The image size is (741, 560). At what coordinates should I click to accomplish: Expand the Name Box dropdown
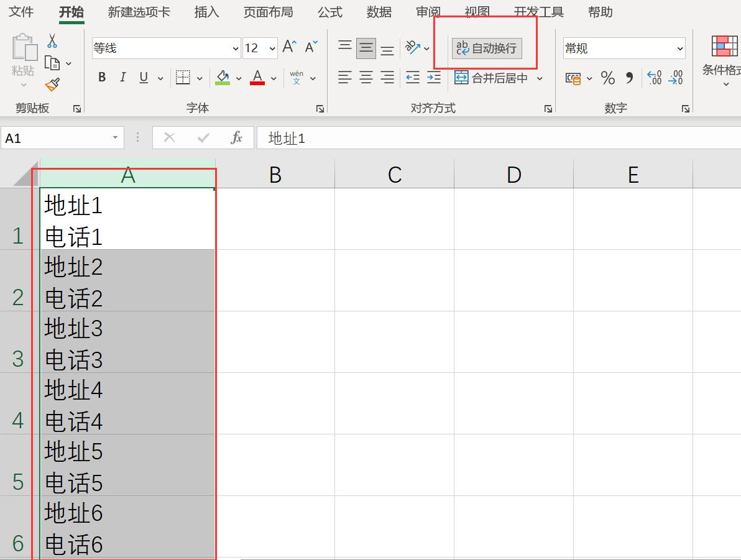[115, 137]
